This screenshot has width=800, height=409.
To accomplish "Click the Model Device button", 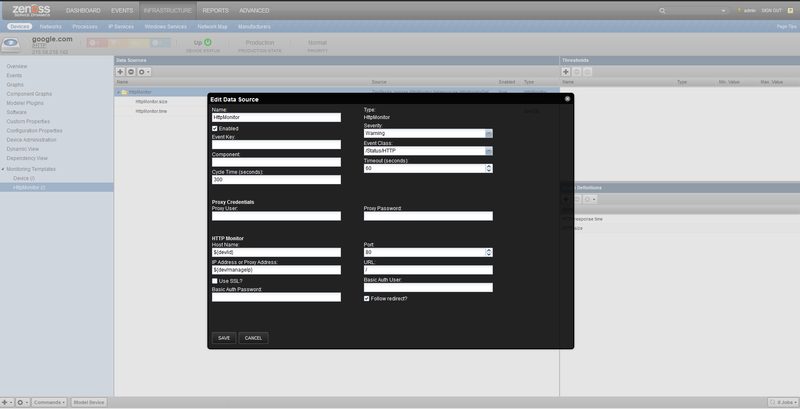I will click(x=89, y=402).
